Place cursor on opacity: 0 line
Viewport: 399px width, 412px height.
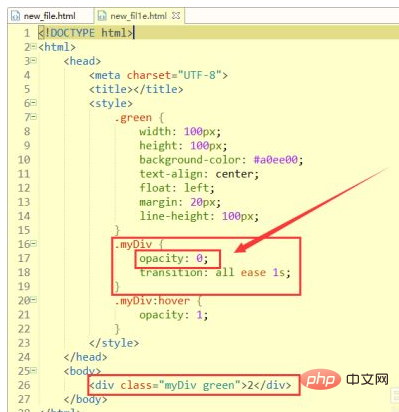(174, 258)
